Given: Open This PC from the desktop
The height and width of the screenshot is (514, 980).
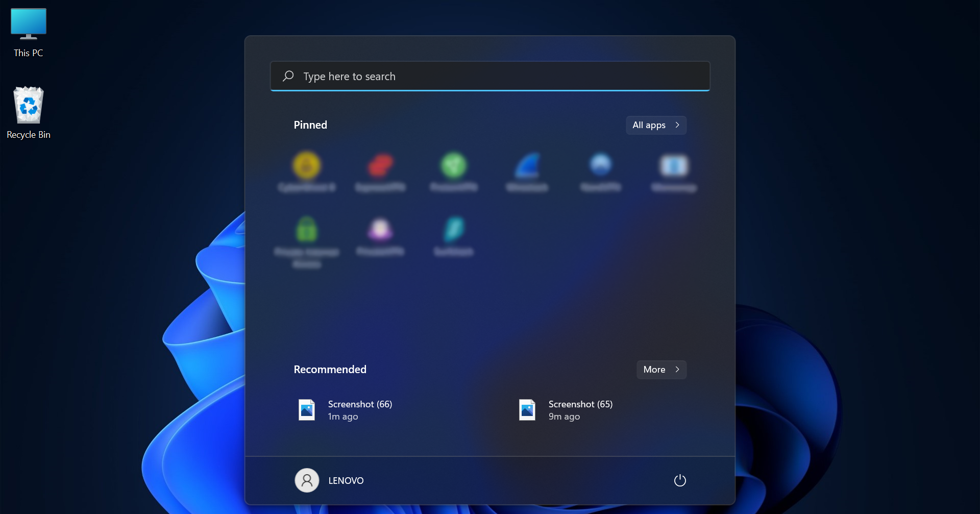Looking at the screenshot, I should click(x=28, y=23).
